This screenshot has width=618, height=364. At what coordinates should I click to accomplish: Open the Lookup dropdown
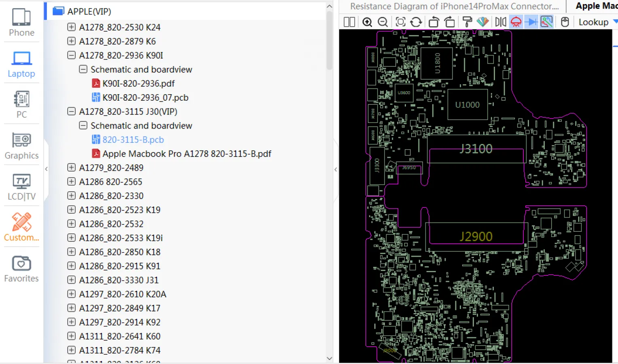click(598, 22)
